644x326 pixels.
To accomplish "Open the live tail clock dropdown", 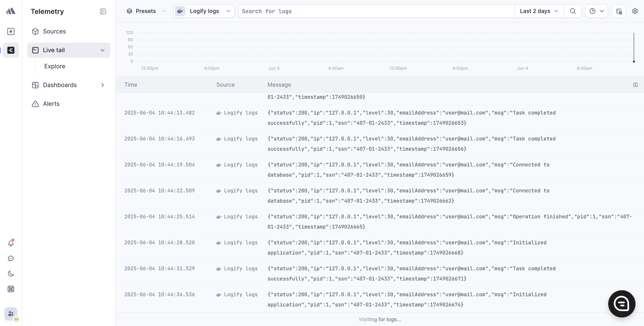I will coord(597,11).
